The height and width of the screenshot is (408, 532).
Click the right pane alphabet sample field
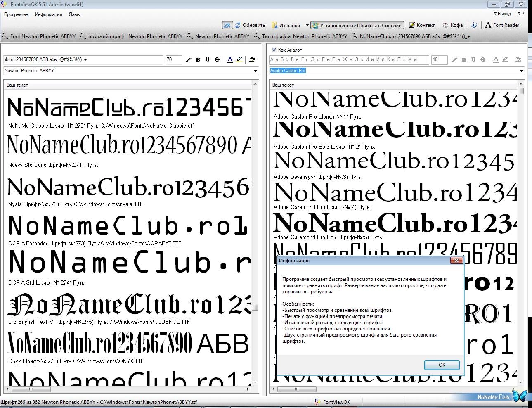click(349, 59)
